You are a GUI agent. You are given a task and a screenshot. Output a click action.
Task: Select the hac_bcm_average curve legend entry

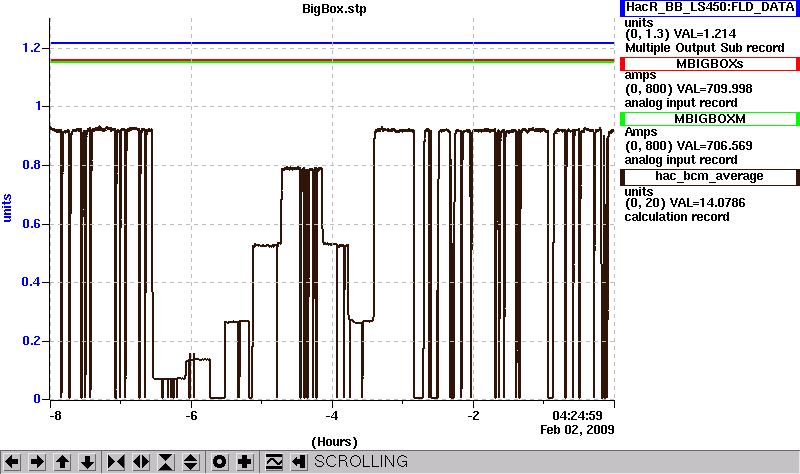point(710,177)
